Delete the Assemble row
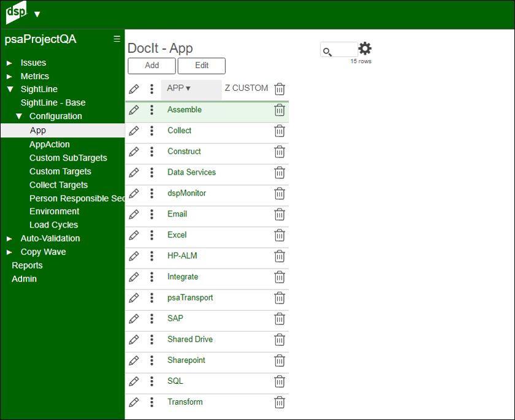 [280, 110]
